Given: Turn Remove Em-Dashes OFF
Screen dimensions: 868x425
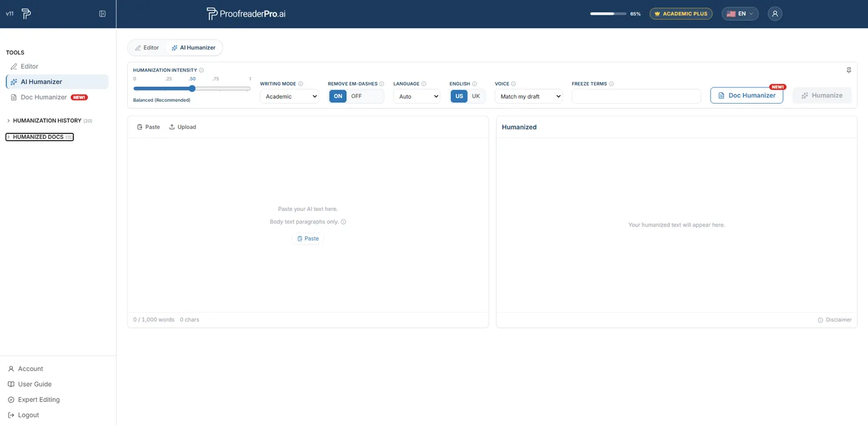Looking at the screenshot, I should (x=356, y=96).
